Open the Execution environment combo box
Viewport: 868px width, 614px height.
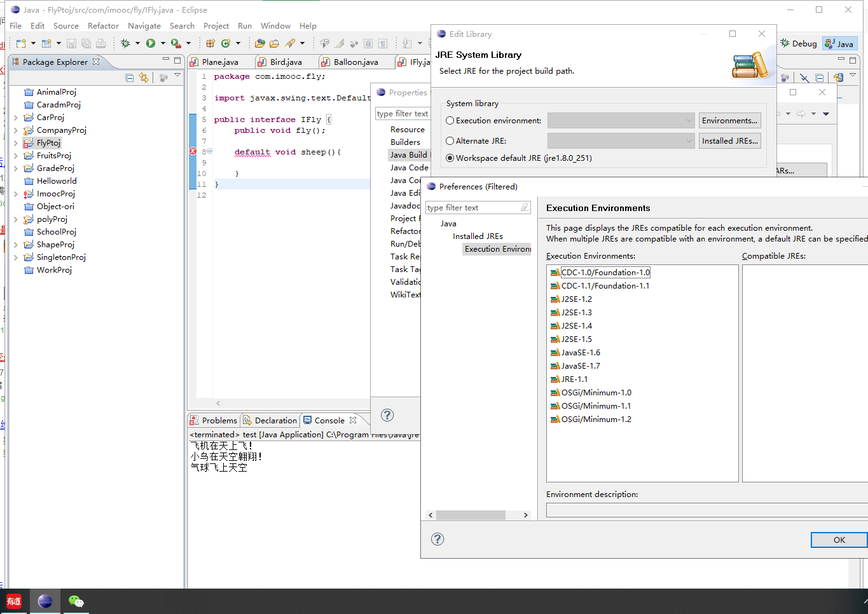coord(621,120)
